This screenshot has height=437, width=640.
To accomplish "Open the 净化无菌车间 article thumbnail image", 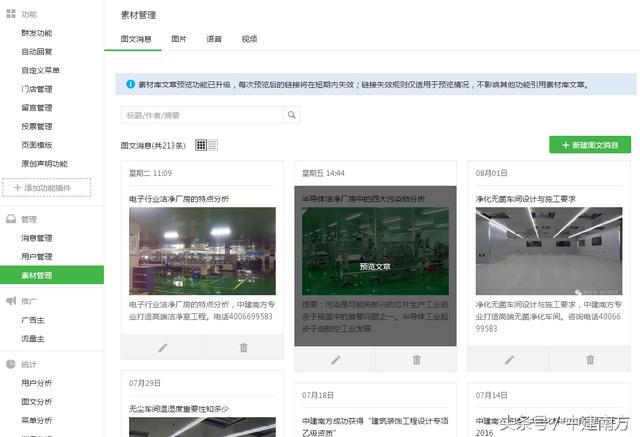I will pyautogui.click(x=549, y=251).
